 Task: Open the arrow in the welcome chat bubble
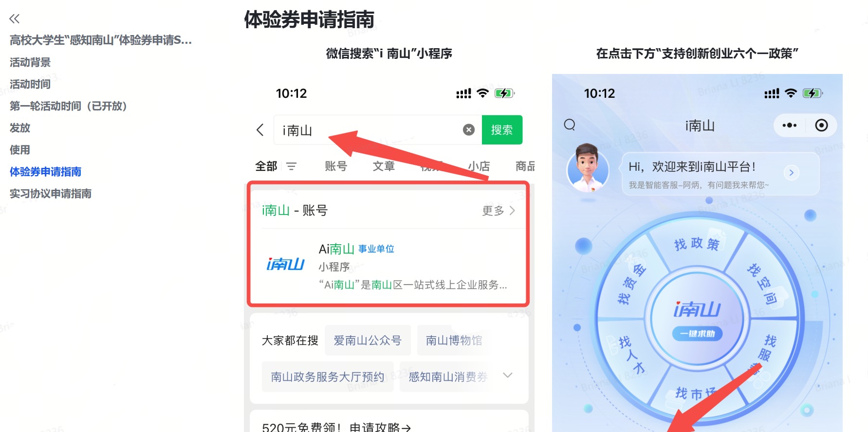(792, 173)
